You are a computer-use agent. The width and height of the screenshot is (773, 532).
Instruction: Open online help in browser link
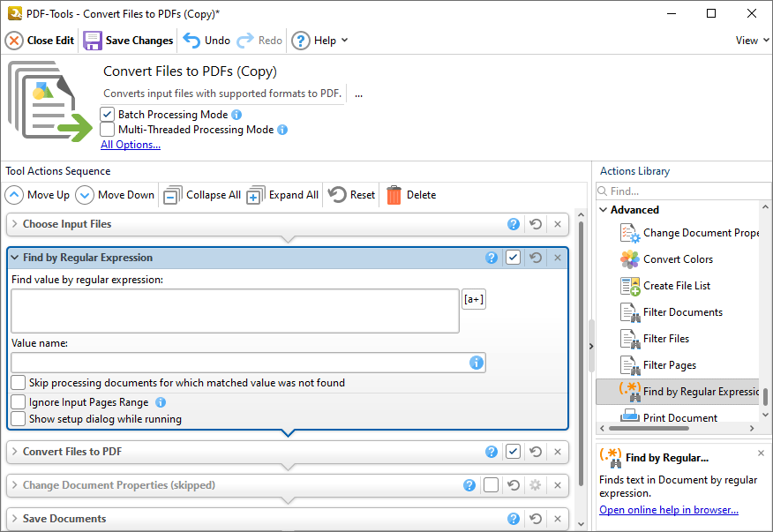click(x=669, y=510)
